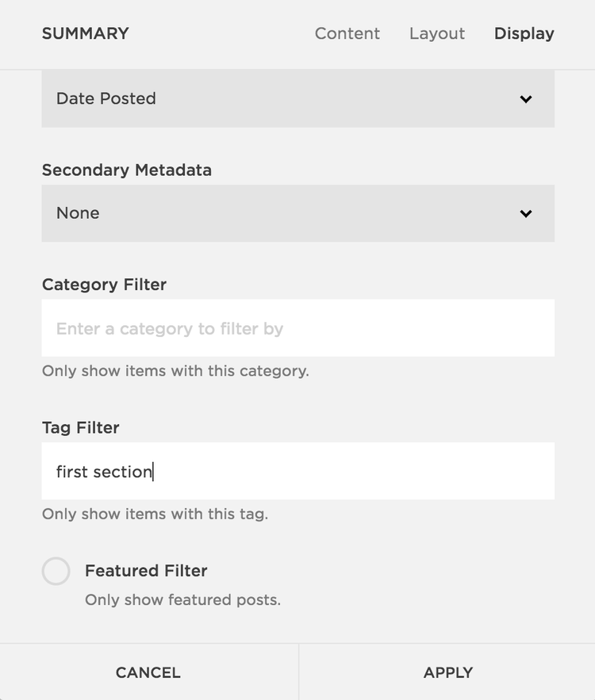Click the Featured Filter label text
595x700 pixels.
(146, 571)
